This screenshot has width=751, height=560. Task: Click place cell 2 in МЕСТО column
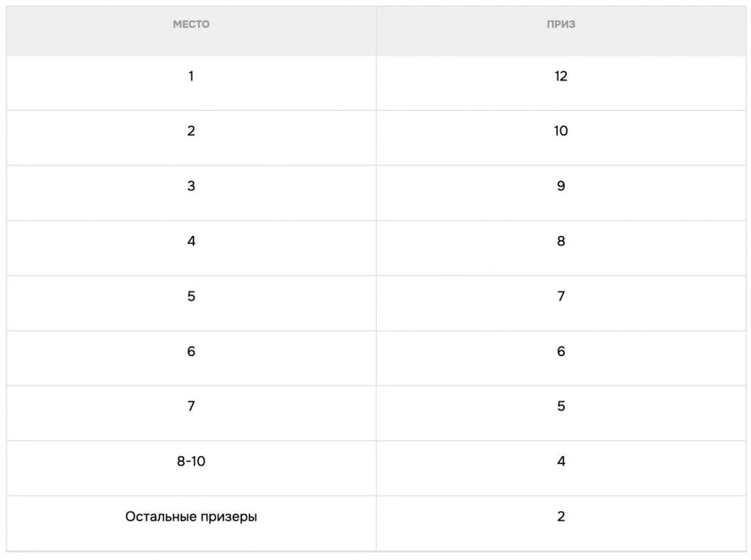point(191,131)
